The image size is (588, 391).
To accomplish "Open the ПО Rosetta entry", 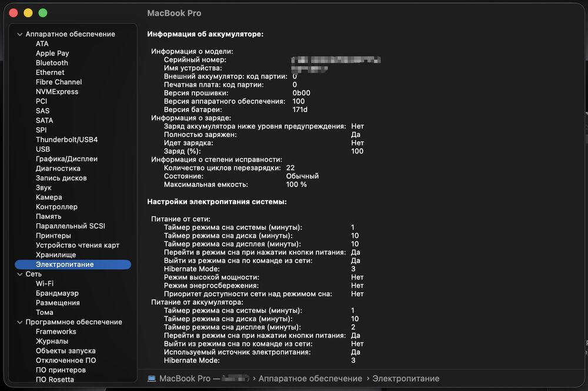I will click(x=55, y=379).
